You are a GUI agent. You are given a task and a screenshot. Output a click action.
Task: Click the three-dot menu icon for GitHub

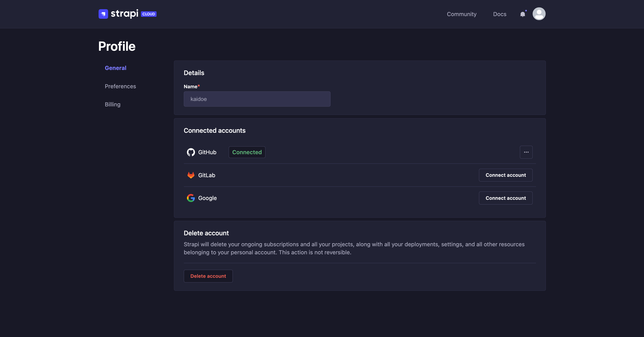pyautogui.click(x=526, y=152)
